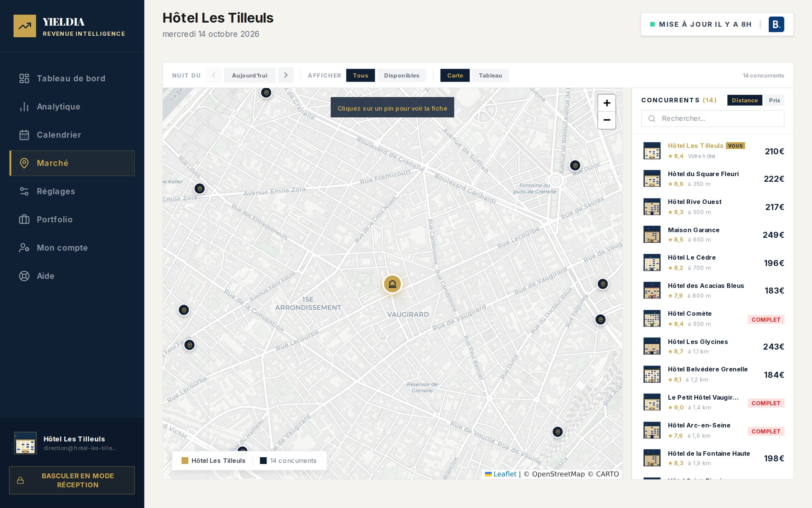Select the Tous display filter
The height and width of the screenshot is (508, 812).
click(361, 75)
